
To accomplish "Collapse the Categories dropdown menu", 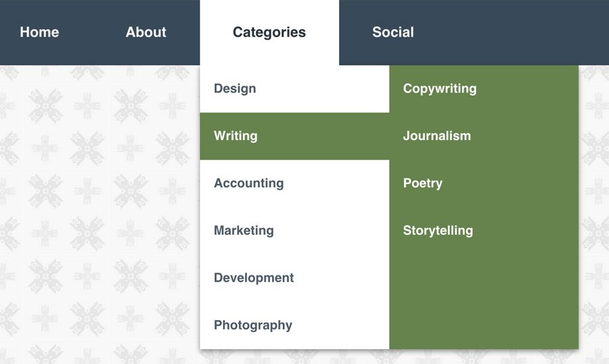I will (x=269, y=32).
